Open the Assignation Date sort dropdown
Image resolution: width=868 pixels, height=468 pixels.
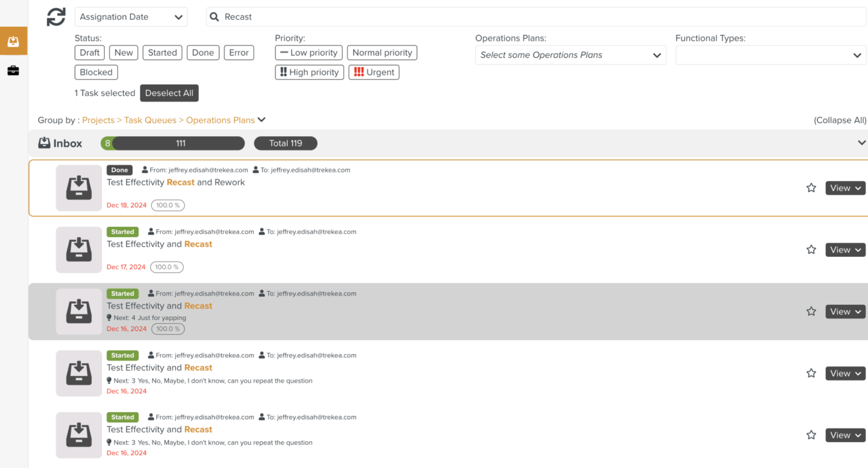(x=131, y=17)
